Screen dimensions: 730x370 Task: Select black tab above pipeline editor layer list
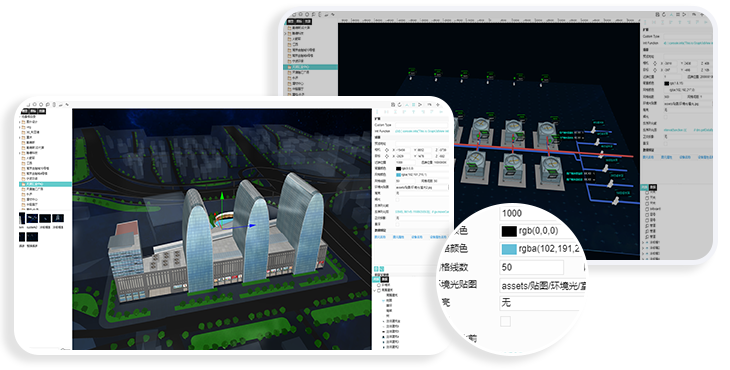[x=653, y=187]
